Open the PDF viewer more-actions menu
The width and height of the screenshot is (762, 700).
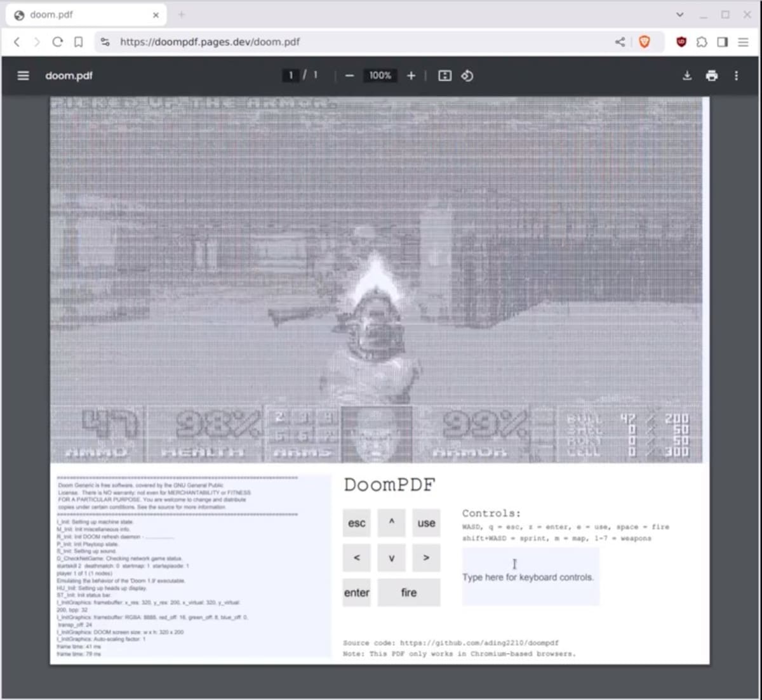pos(737,76)
